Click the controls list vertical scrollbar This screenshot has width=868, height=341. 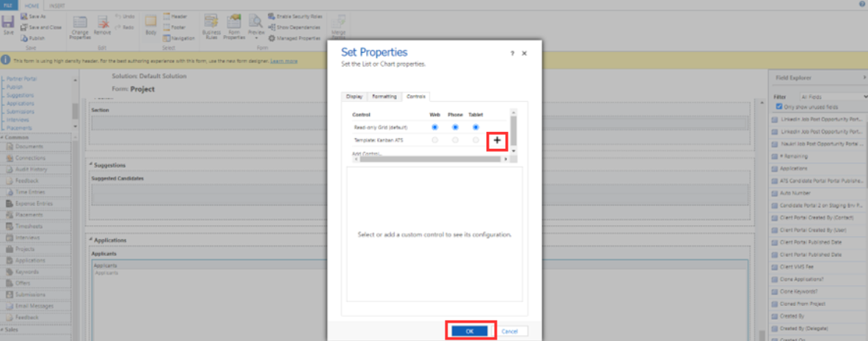(x=513, y=132)
